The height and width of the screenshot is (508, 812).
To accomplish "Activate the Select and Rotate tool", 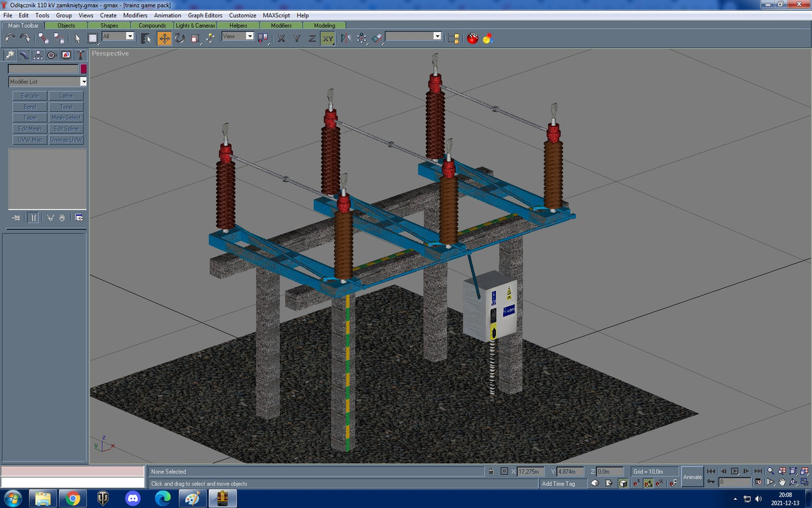I will pos(180,38).
